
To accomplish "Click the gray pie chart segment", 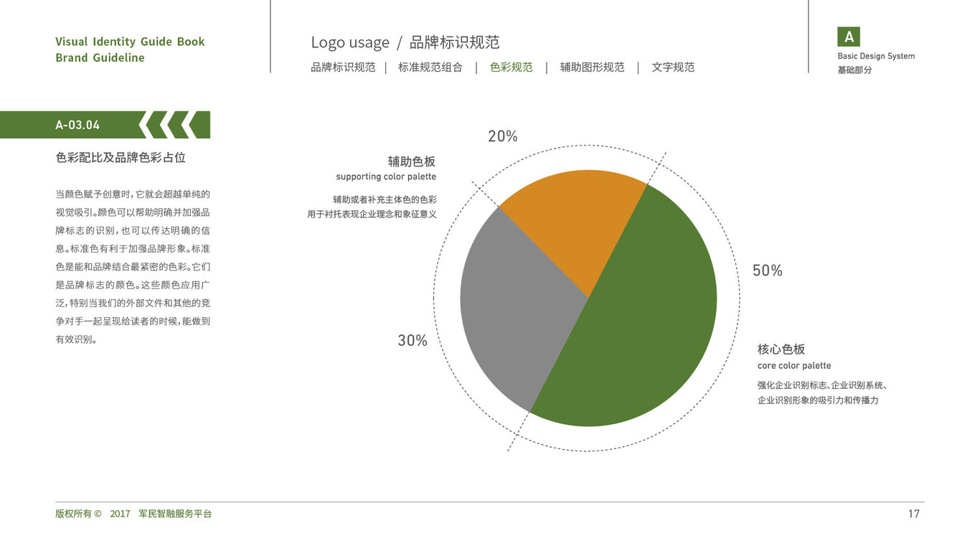I will click(x=517, y=309).
